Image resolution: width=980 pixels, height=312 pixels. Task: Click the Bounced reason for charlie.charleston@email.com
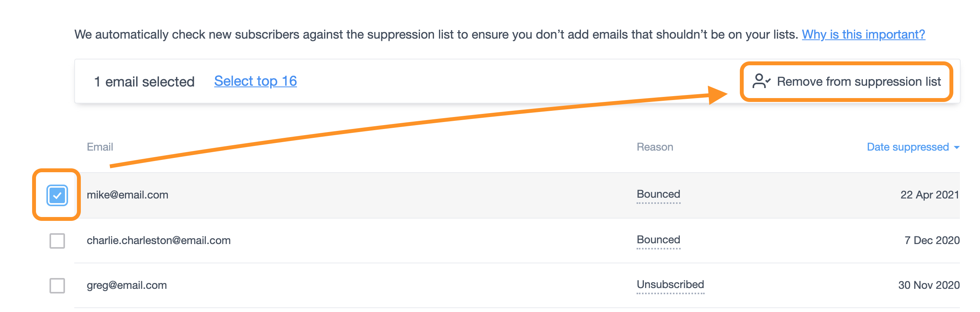pos(658,240)
